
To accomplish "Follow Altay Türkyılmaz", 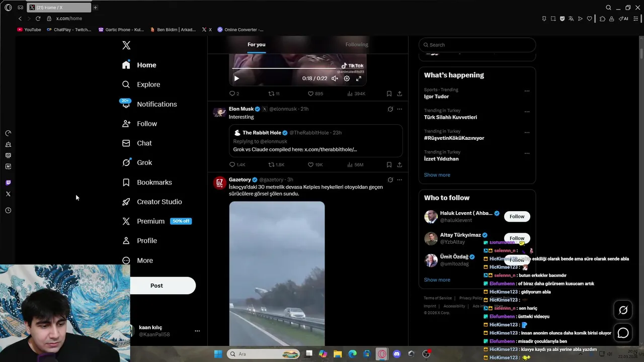I will (x=517, y=238).
